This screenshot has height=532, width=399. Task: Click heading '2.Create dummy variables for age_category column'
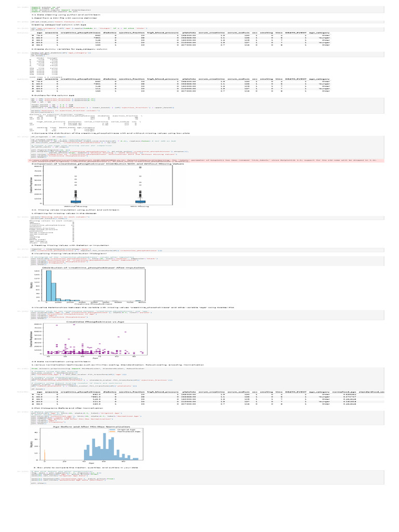69,49
